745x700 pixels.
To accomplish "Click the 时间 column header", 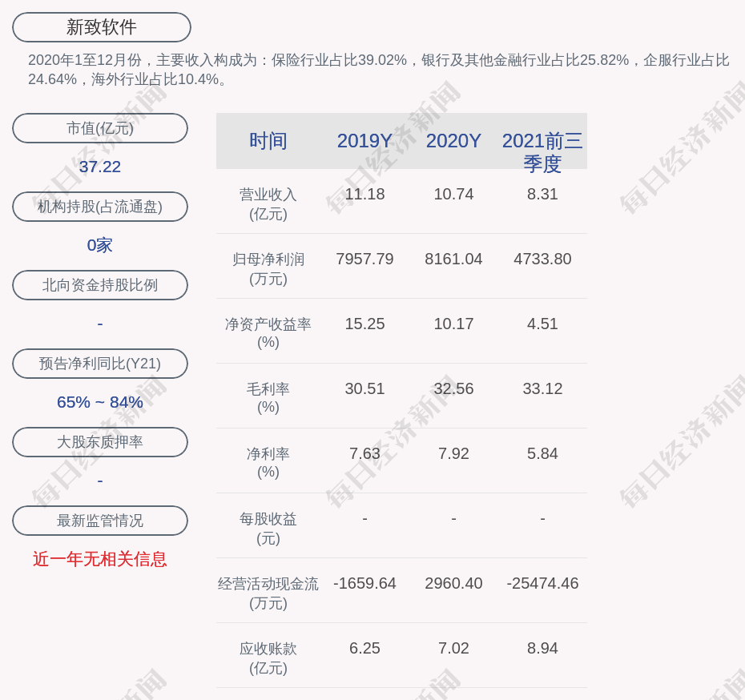I will [268, 141].
